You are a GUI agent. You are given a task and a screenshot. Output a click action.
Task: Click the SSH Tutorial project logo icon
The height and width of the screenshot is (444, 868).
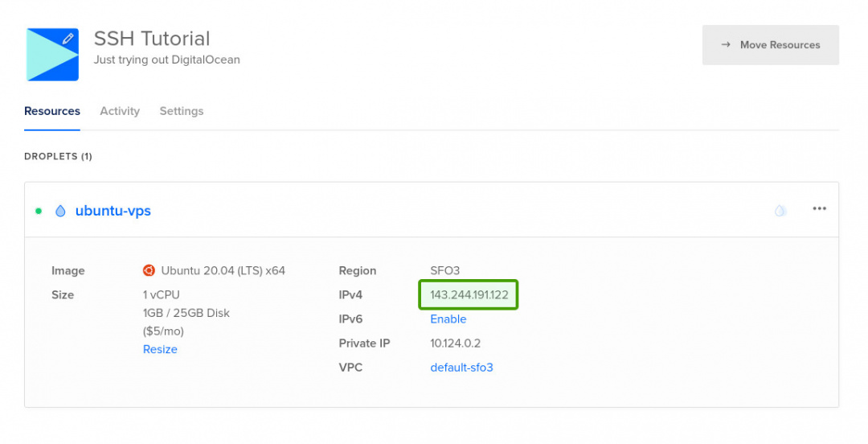pos(52,55)
